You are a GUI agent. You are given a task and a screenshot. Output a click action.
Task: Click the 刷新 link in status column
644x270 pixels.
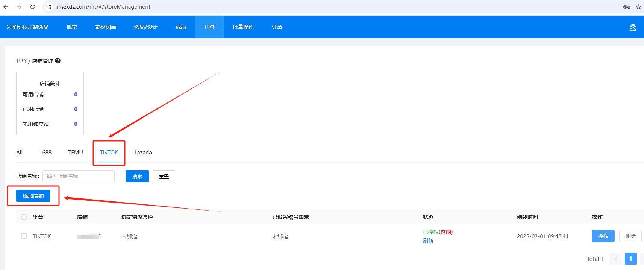tap(428, 241)
